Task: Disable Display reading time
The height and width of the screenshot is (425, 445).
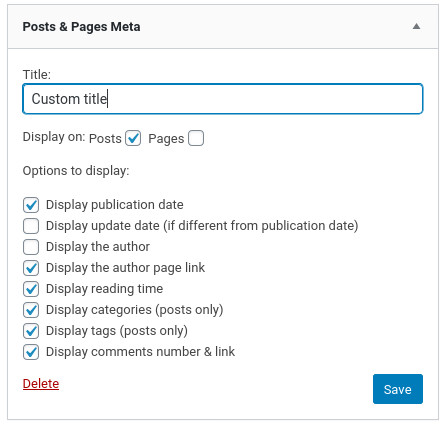Action: [x=31, y=289]
